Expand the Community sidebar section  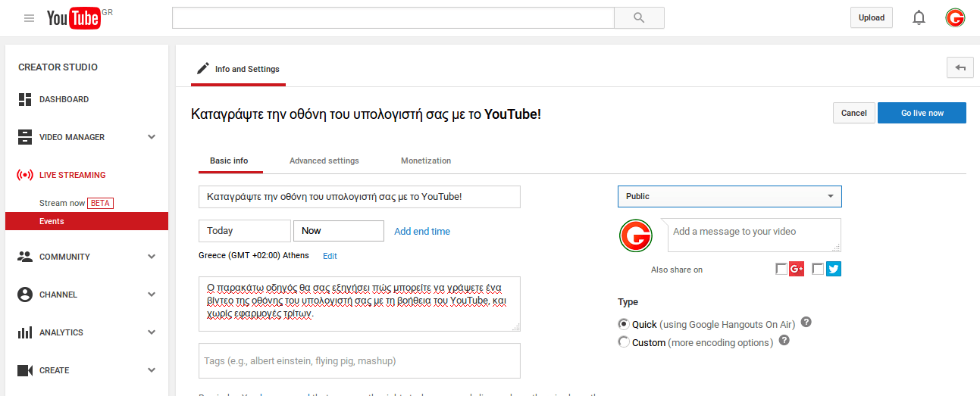[x=152, y=257]
